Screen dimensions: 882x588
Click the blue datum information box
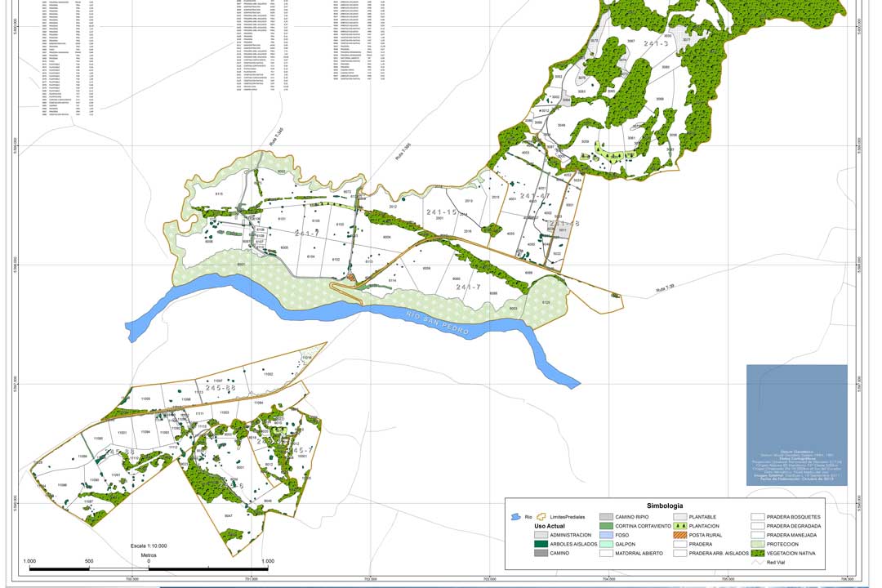pyautogui.click(x=796, y=425)
